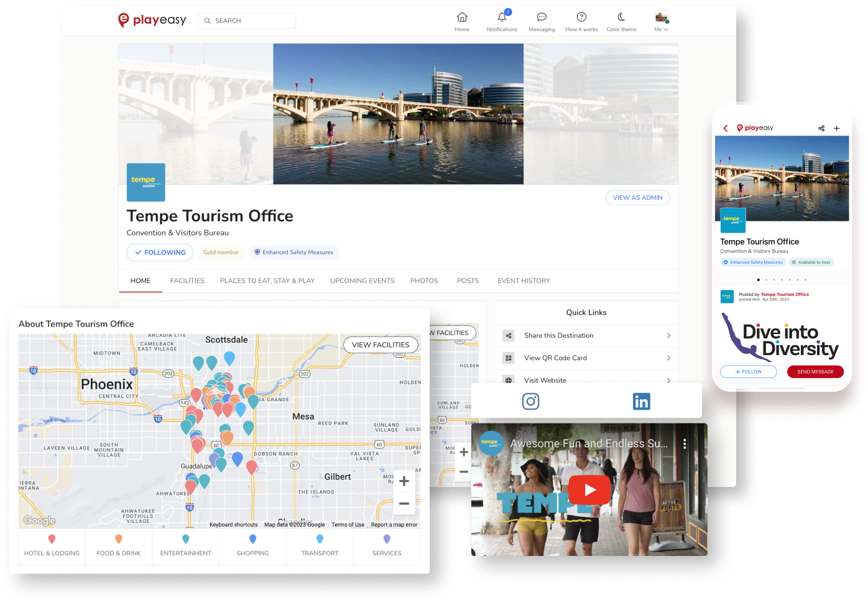This screenshot has height=602, width=868.
Task: Click the mobile Follow button
Action: 749,372
